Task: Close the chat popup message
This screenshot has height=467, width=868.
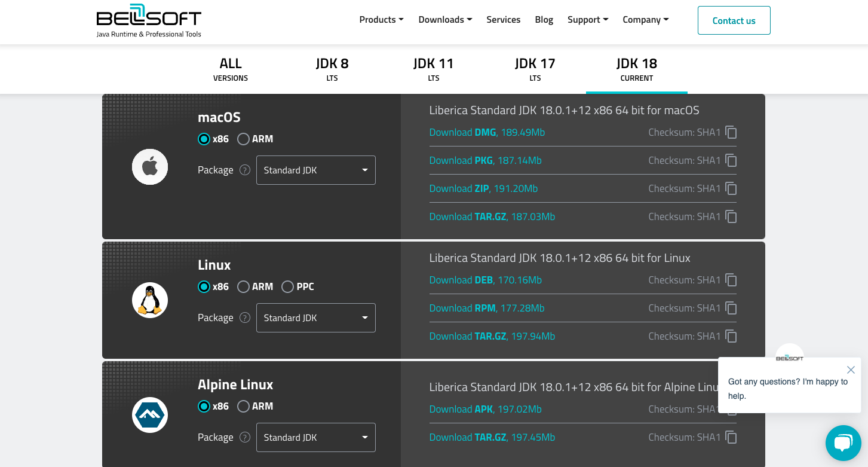Action: (851, 370)
